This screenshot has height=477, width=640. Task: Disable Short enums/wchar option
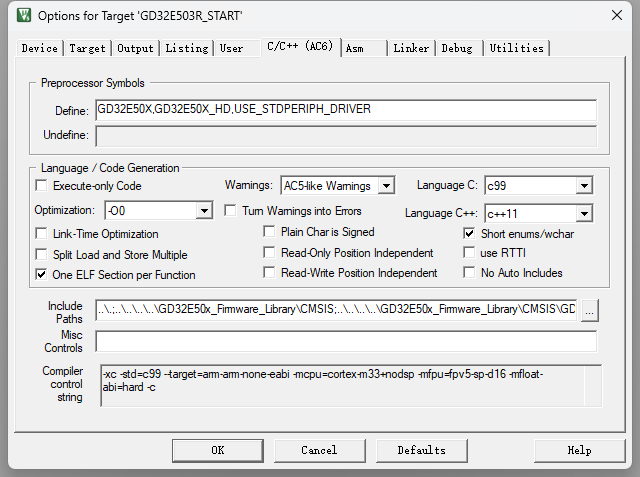coord(469,233)
